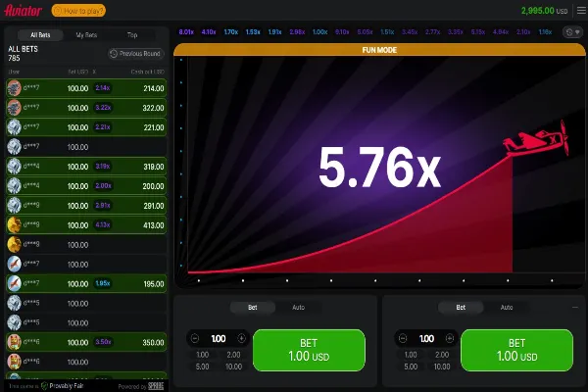Click the 5.76x current multiplier

click(379, 168)
